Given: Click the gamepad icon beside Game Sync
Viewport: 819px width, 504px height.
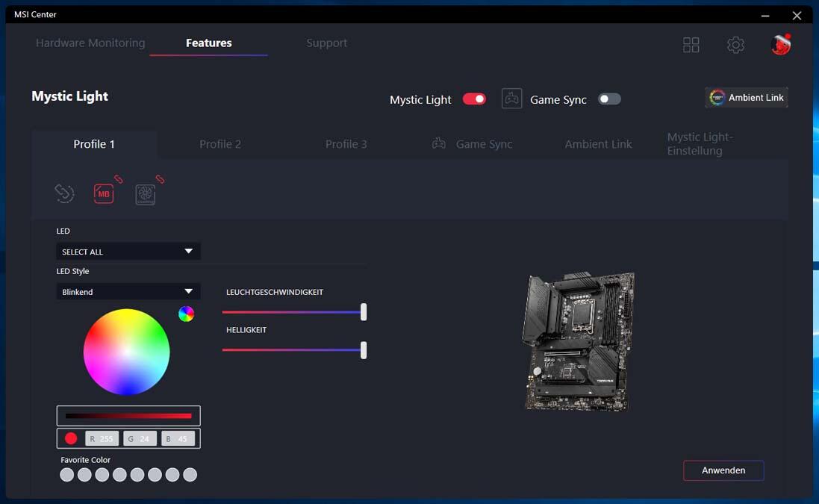Looking at the screenshot, I should tap(511, 99).
